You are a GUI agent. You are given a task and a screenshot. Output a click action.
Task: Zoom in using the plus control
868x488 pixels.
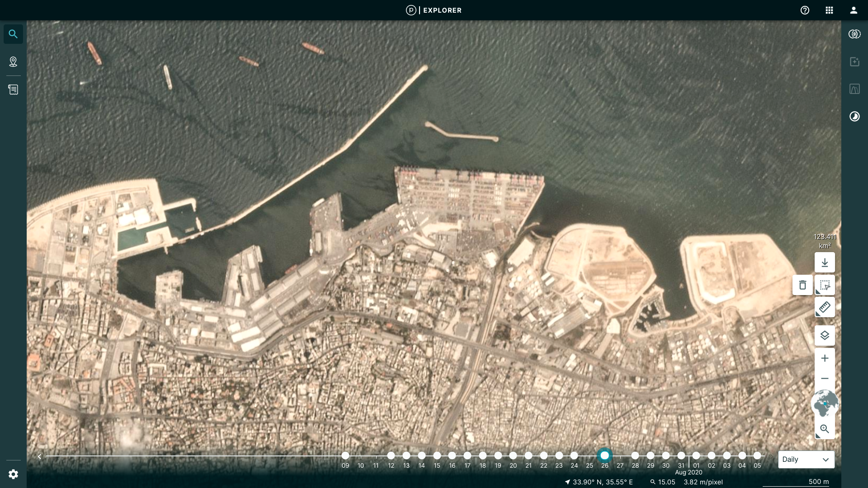[825, 358]
